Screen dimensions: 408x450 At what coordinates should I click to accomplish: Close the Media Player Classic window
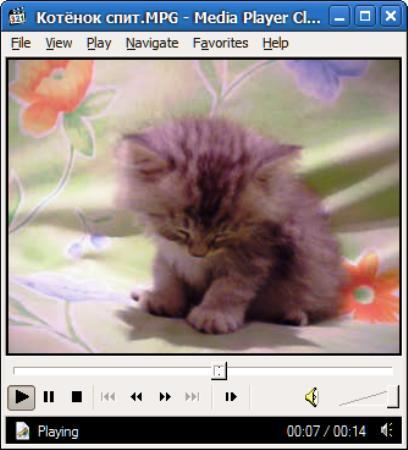390,16
